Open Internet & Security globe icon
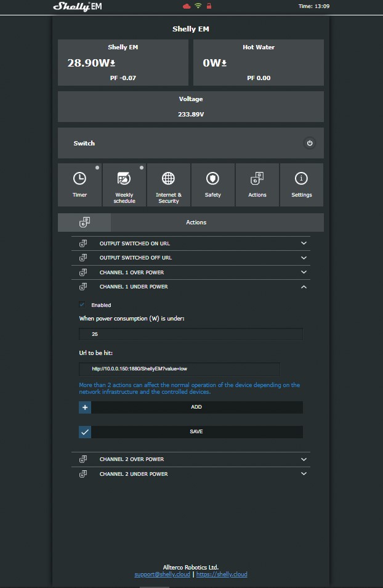This screenshot has height=588, width=383. pyautogui.click(x=168, y=179)
